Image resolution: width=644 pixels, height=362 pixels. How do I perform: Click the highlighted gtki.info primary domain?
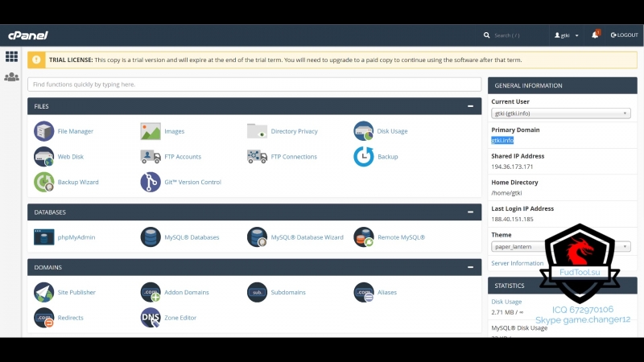[502, 140]
